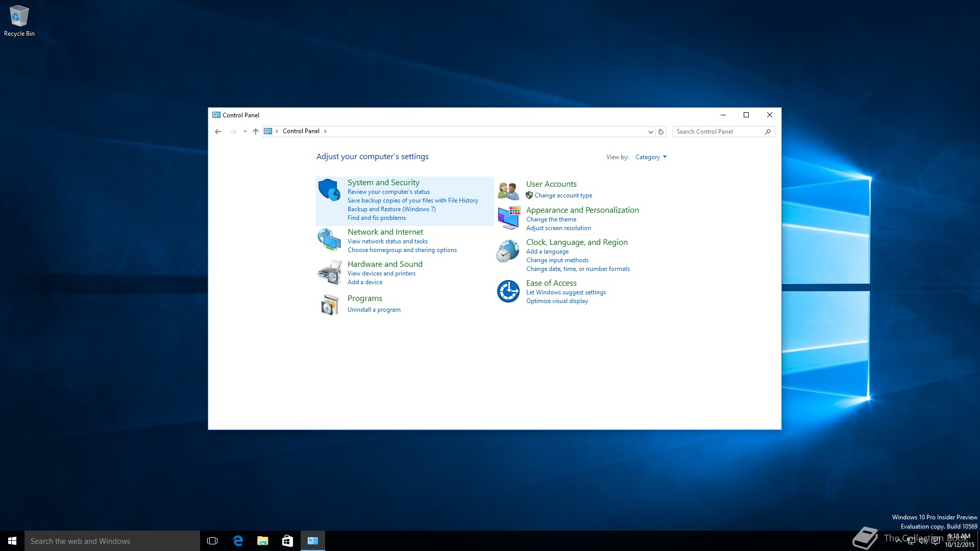Click Change the theme link
This screenshot has height=551, width=980.
[551, 219]
